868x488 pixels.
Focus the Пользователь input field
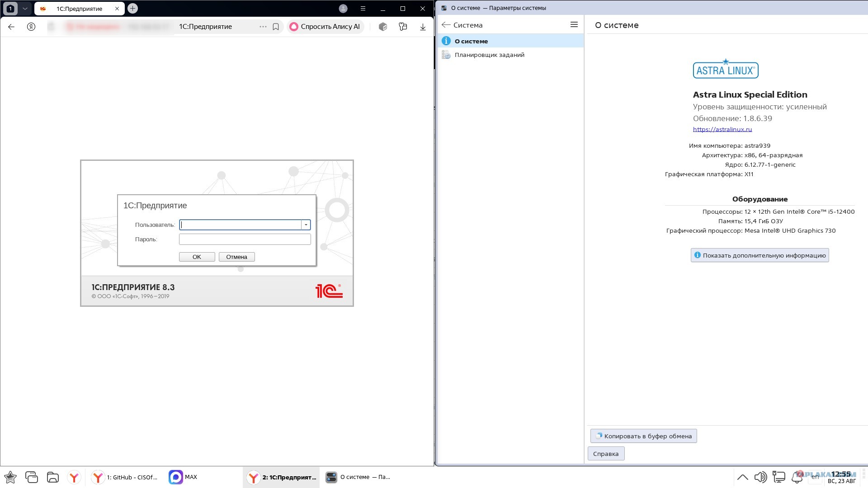(241, 225)
